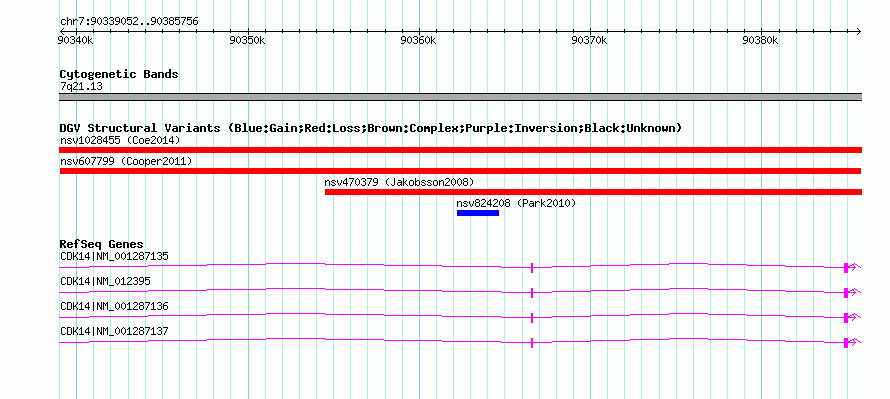Select the 7q21.13 band label

[81, 87]
